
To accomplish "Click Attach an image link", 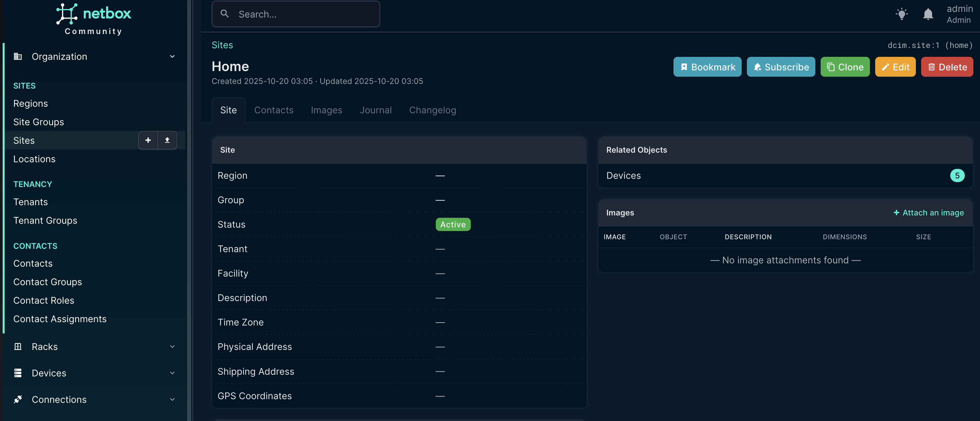I will click(928, 212).
